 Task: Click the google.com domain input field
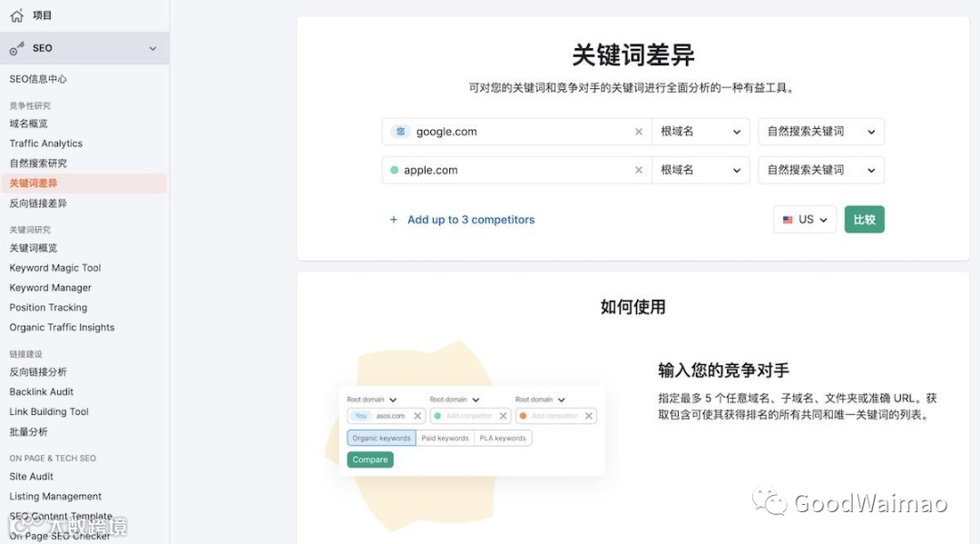517,132
